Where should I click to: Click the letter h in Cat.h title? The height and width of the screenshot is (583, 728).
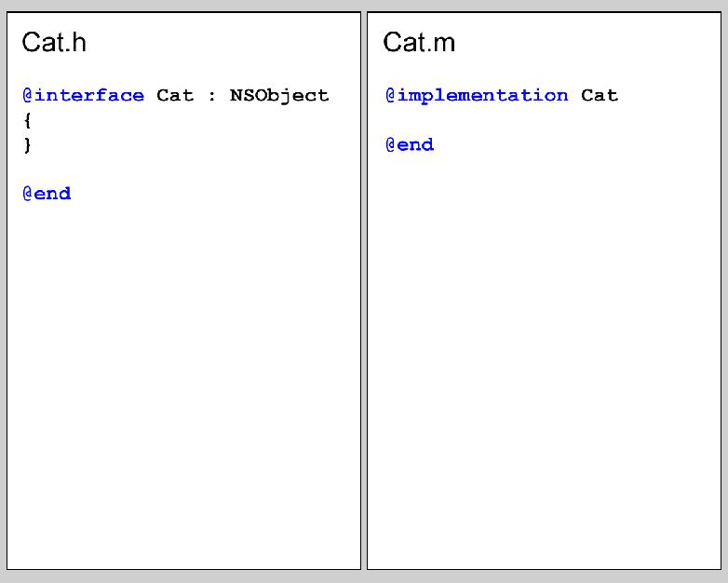[79, 42]
